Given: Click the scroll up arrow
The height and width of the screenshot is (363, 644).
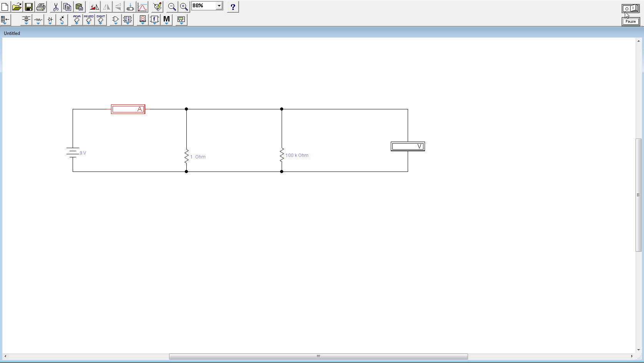Looking at the screenshot, I should (638, 41).
